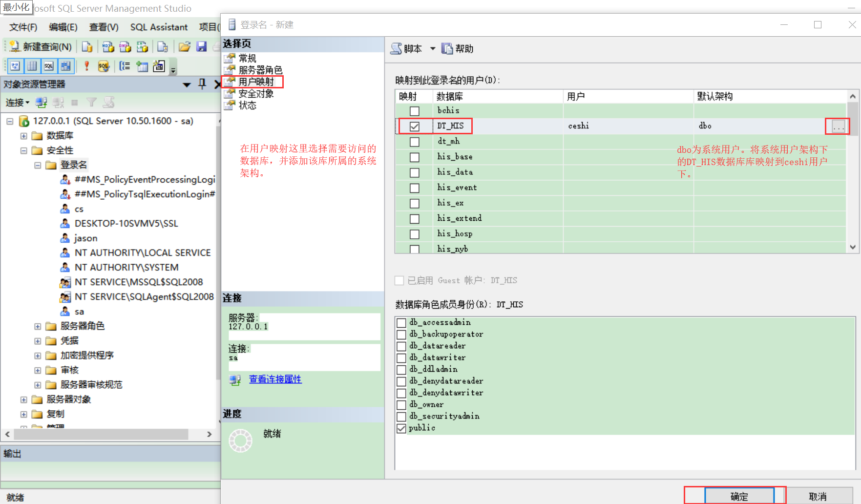Click the verify SQL syntax icon
This screenshot has height=504, width=861.
(x=104, y=66)
